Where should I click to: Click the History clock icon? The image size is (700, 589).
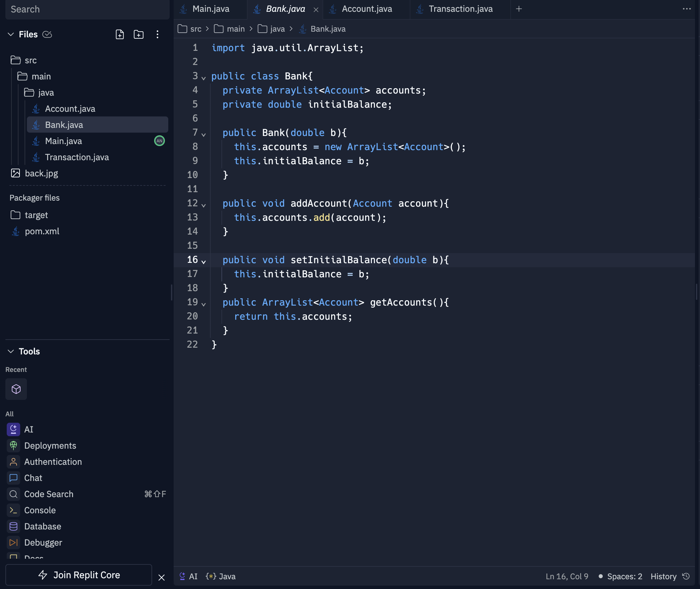[686, 576]
